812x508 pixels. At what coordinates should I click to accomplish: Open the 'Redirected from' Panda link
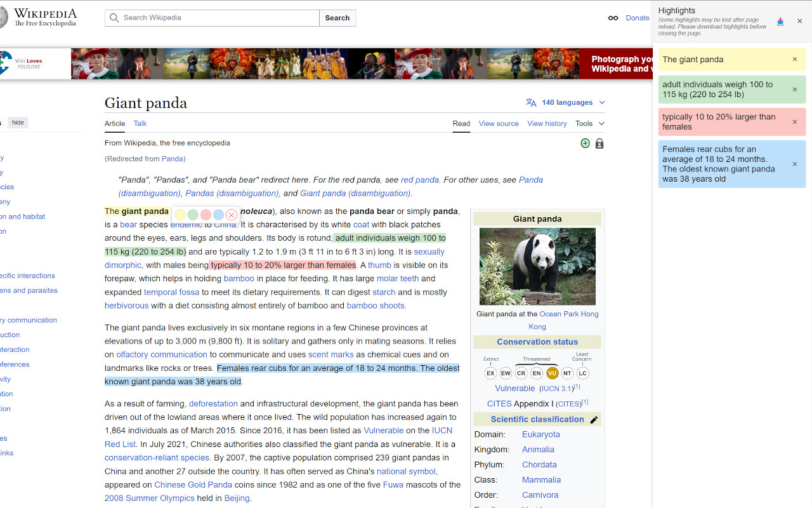(x=173, y=159)
